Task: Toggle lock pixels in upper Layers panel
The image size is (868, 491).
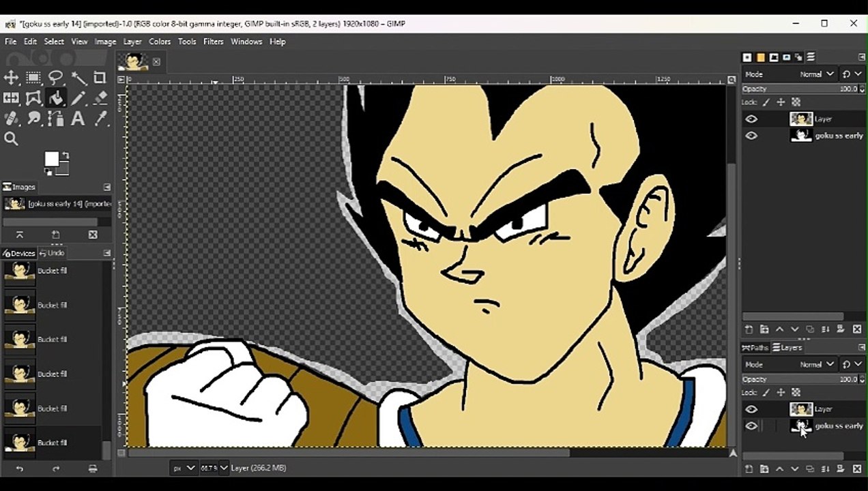Action: pos(766,102)
